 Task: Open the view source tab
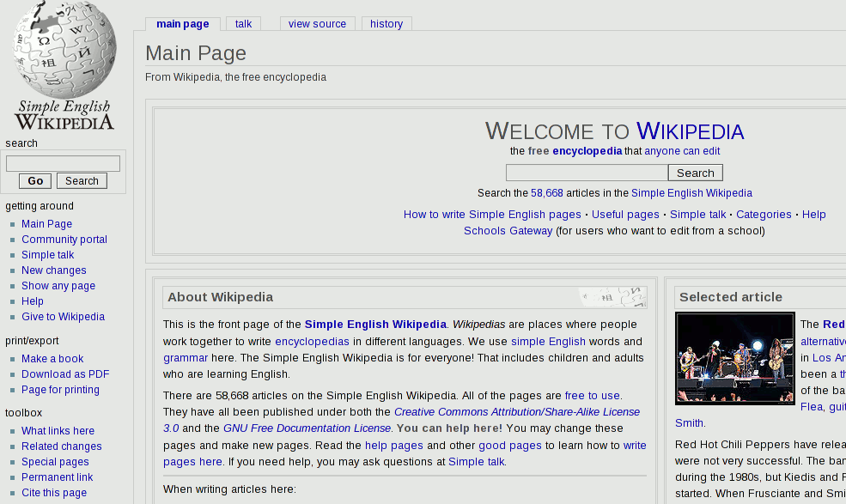(317, 24)
